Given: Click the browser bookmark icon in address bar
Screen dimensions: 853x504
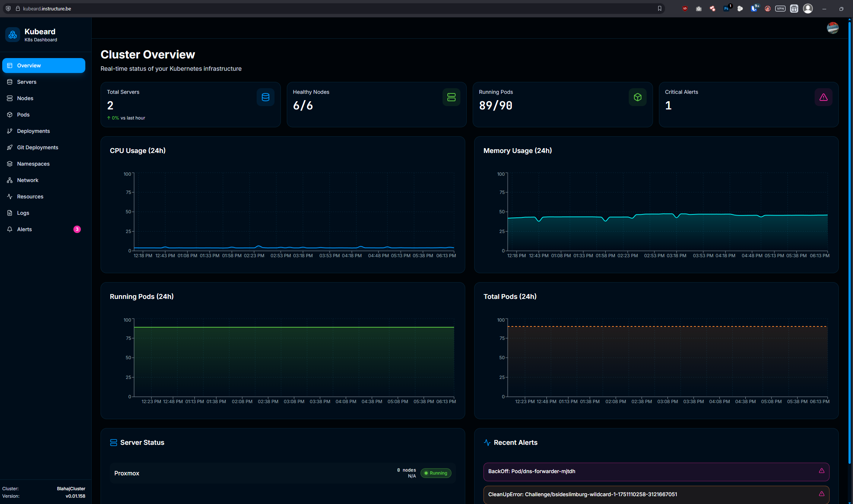Looking at the screenshot, I should pos(660,9).
